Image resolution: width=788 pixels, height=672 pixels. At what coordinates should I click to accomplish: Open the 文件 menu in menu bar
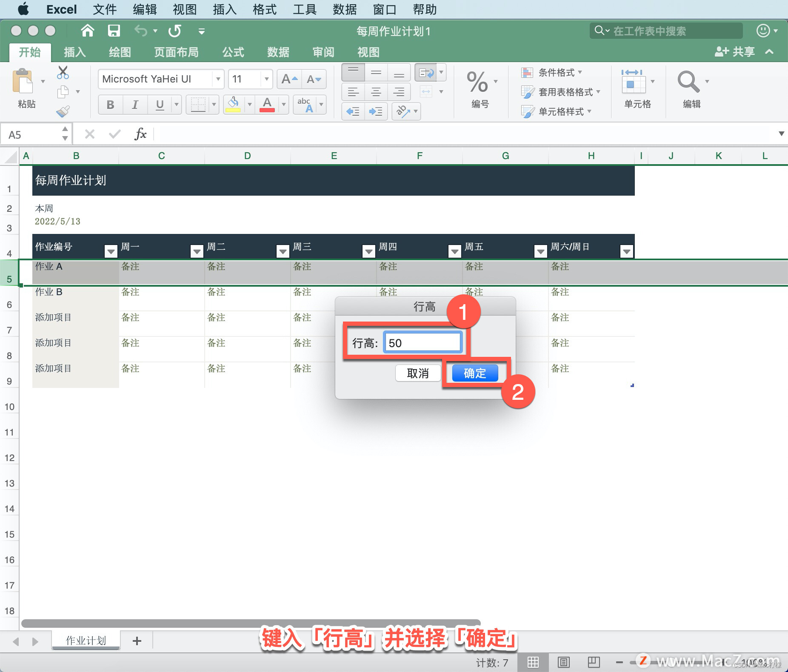(x=105, y=9)
